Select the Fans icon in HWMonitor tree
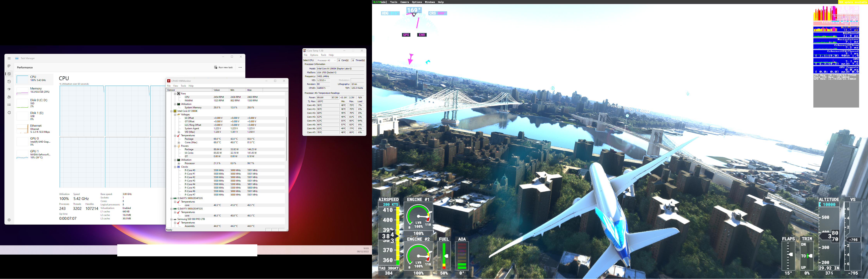 pyautogui.click(x=179, y=94)
